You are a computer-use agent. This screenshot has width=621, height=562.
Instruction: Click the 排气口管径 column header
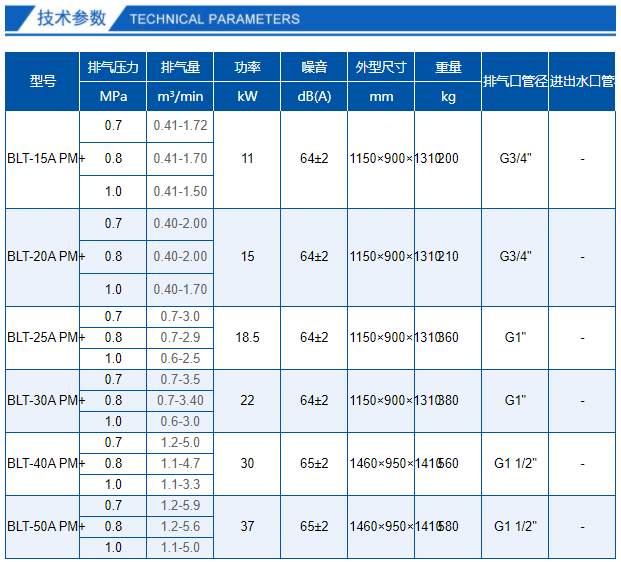(515, 82)
